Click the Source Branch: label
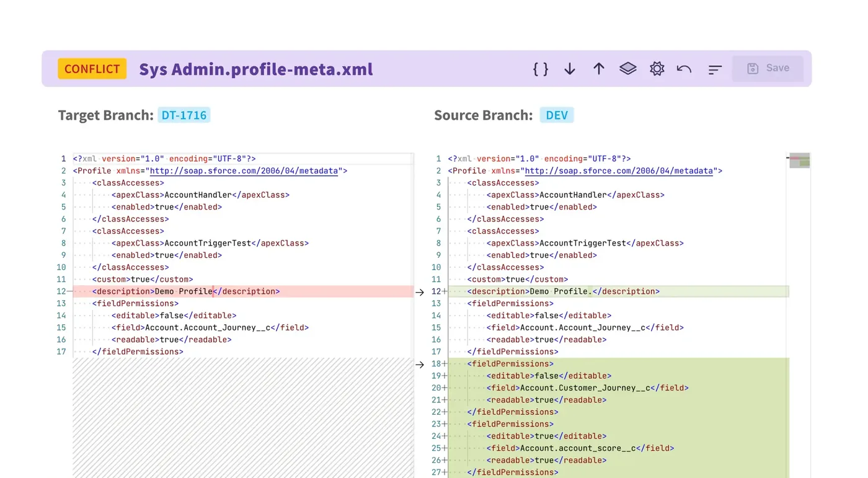 click(x=483, y=115)
